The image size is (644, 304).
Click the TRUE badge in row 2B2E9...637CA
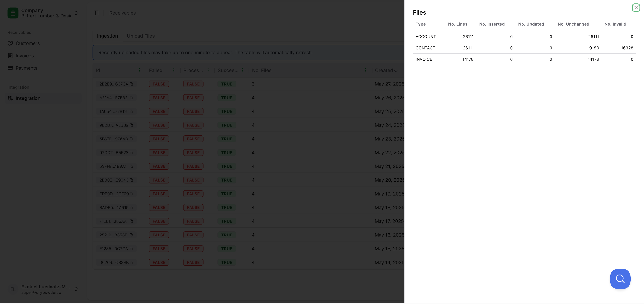226,84
